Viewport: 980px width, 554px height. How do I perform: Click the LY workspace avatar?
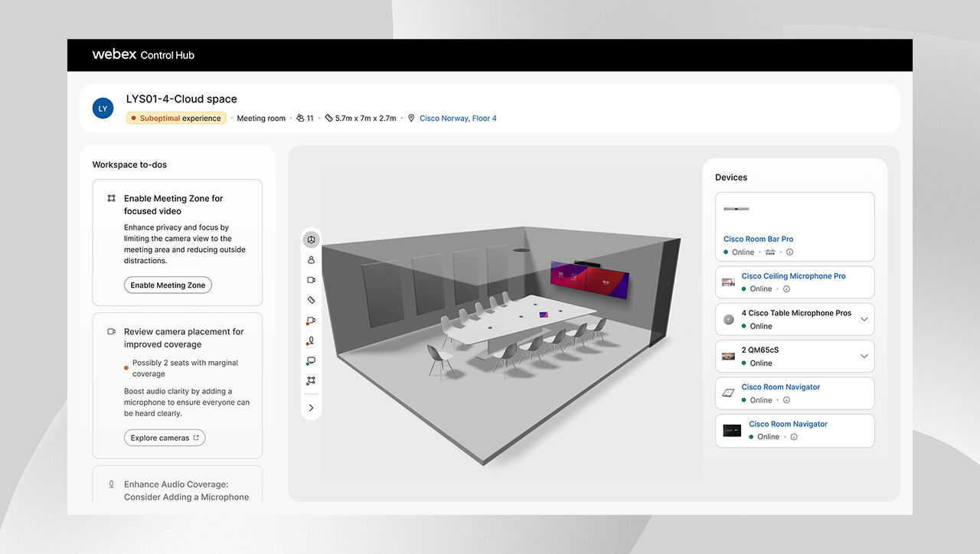tap(103, 109)
